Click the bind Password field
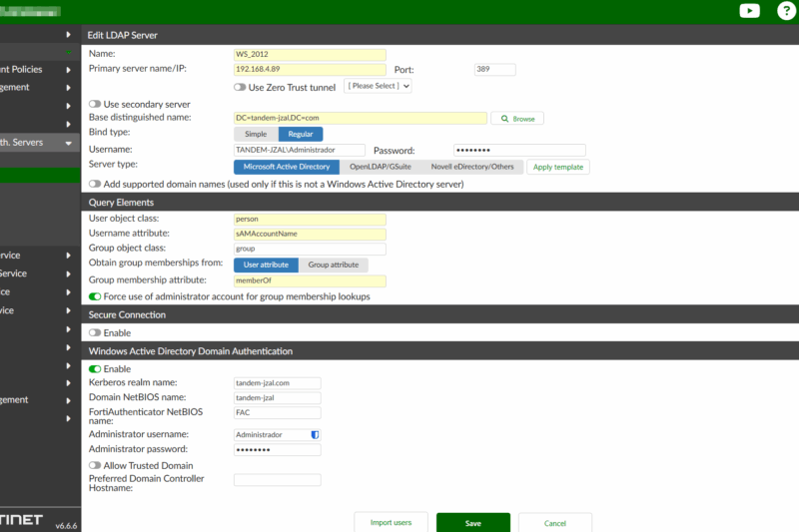This screenshot has height=532, width=799. click(519, 150)
